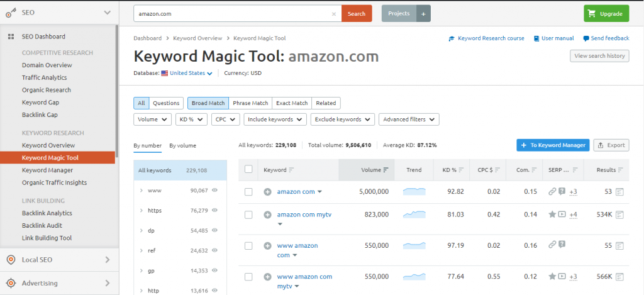Toggle eye icon for the dp group
644x295 pixels.
point(214,230)
